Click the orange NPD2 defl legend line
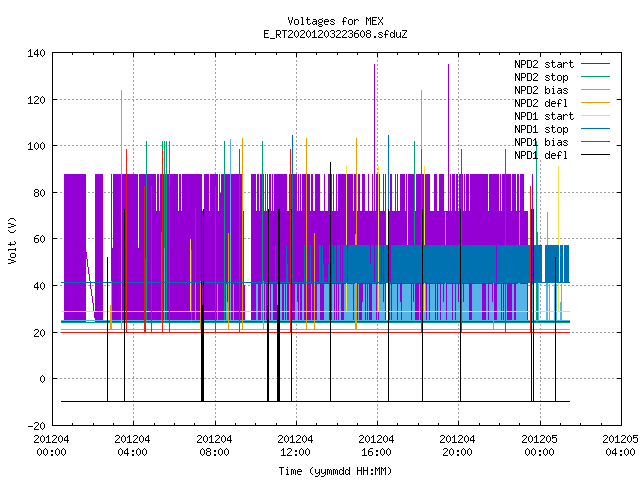 point(595,103)
